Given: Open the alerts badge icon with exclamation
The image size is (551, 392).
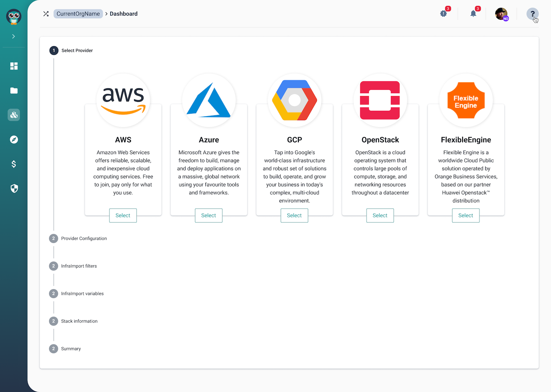Looking at the screenshot, I should click(444, 13).
